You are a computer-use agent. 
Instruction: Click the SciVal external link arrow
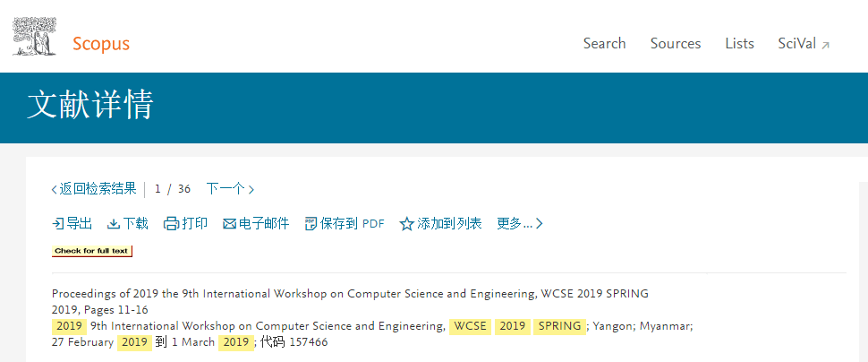coord(825,46)
